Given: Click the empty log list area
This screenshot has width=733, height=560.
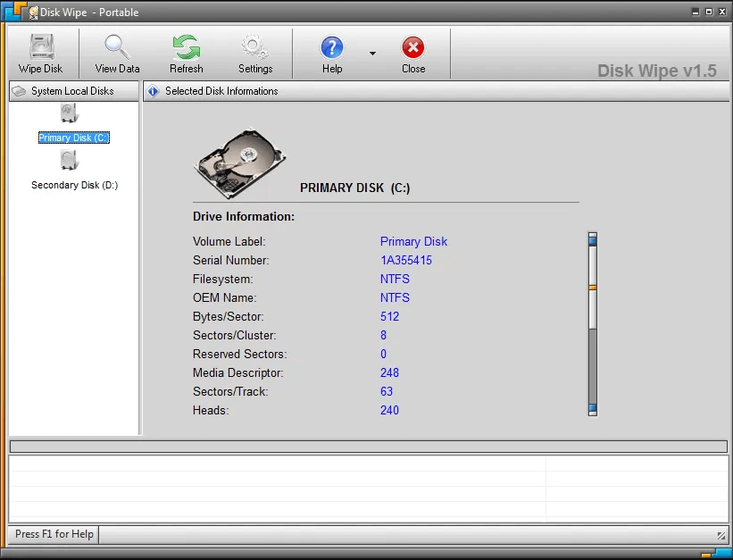Looking at the screenshot, I should click(x=369, y=489).
